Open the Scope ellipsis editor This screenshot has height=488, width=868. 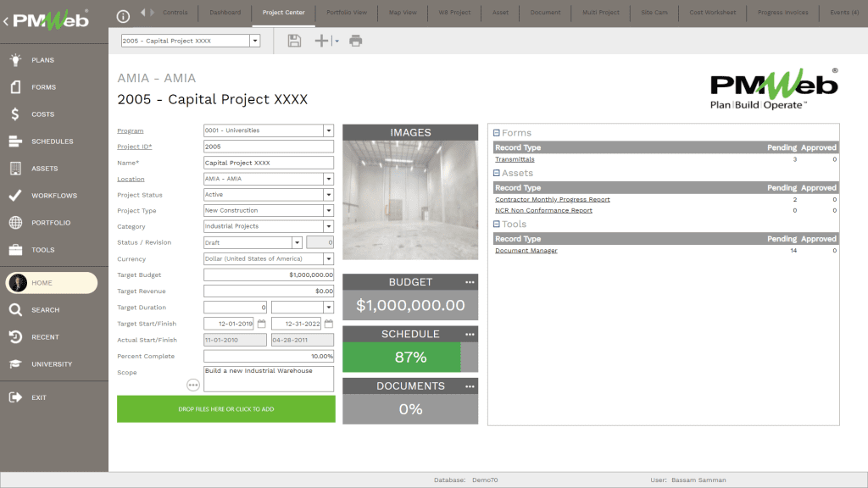click(x=192, y=385)
